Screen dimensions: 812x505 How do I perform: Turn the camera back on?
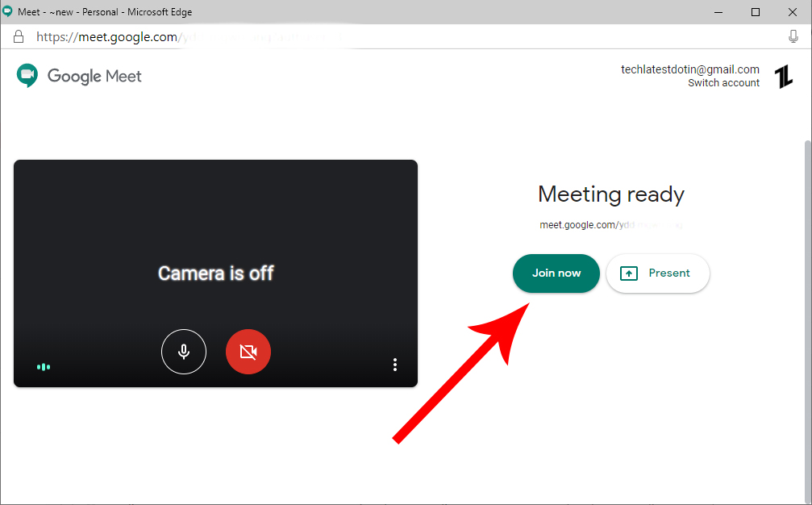(x=248, y=352)
